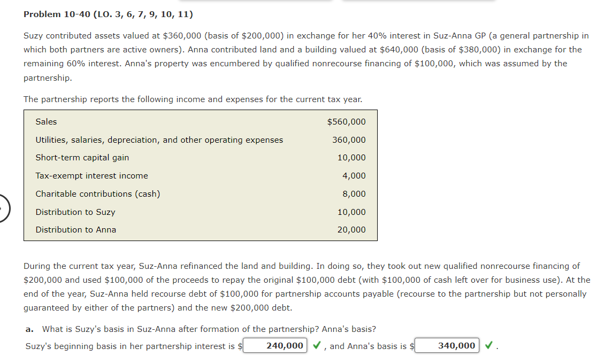The width and height of the screenshot is (597, 364).
Task: Click the 360,000 expenses amount
Action: [350, 140]
